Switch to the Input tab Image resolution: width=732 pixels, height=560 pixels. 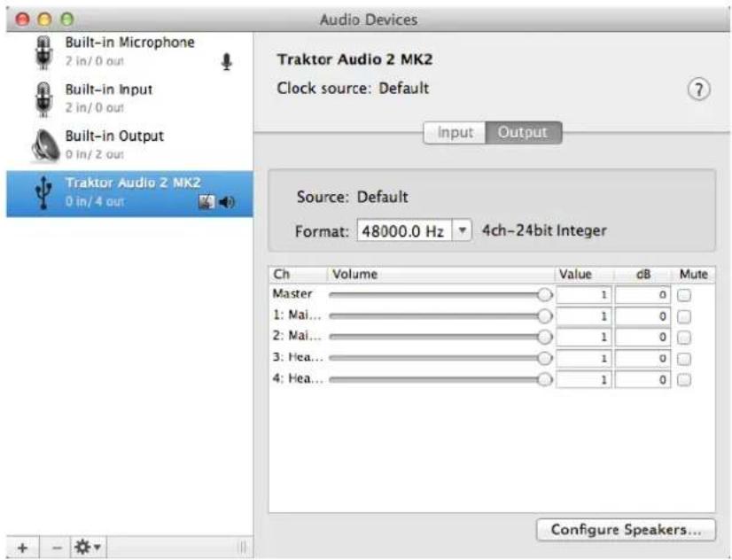point(455,133)
